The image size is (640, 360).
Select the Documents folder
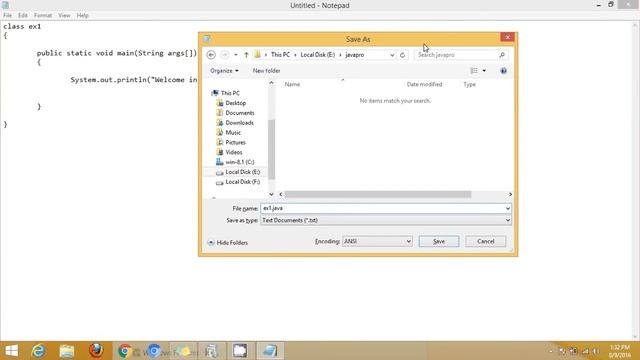click(x=240, y=113)
